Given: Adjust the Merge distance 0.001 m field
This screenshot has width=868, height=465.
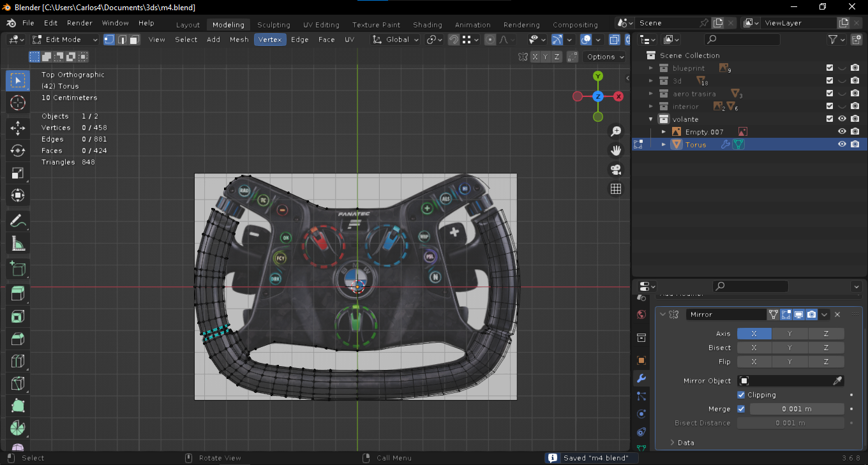Looking at the screenshot, I should pos(797,409).
